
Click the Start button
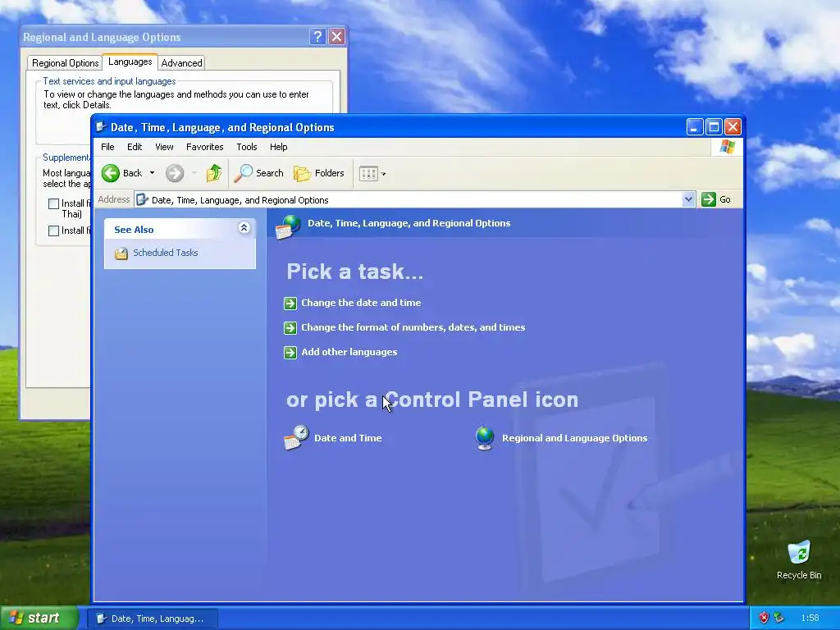39,618
